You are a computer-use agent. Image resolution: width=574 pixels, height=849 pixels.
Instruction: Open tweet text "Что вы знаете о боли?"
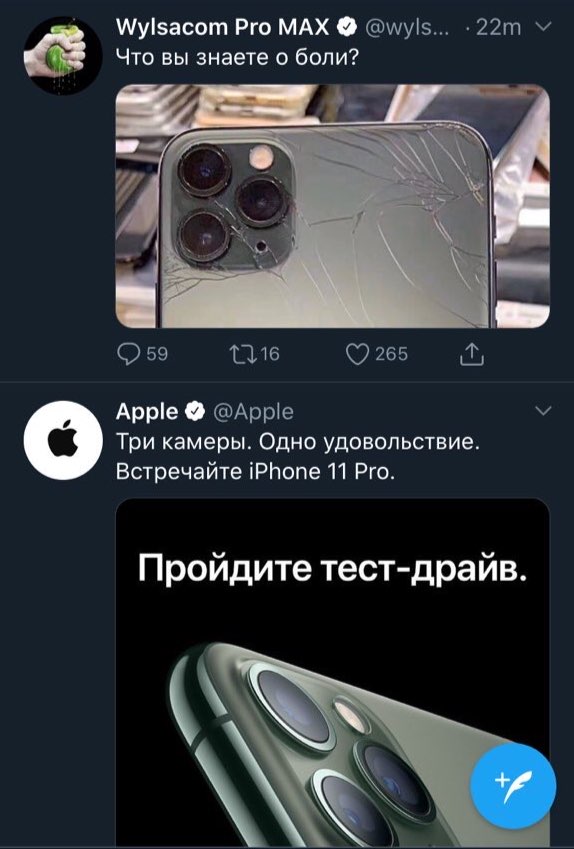click(x=238, y=57)
